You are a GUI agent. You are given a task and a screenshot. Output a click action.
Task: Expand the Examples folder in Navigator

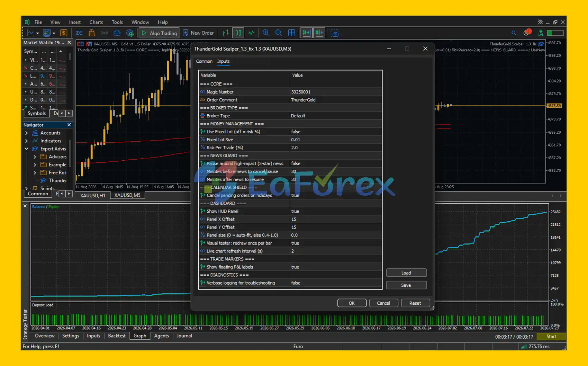[35, 164]
